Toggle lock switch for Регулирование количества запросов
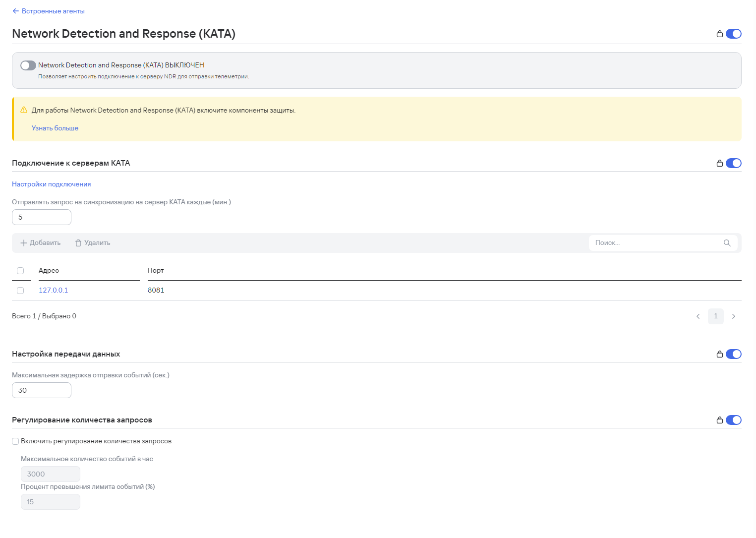Screen dimensions: 756x538 point(733,420)
